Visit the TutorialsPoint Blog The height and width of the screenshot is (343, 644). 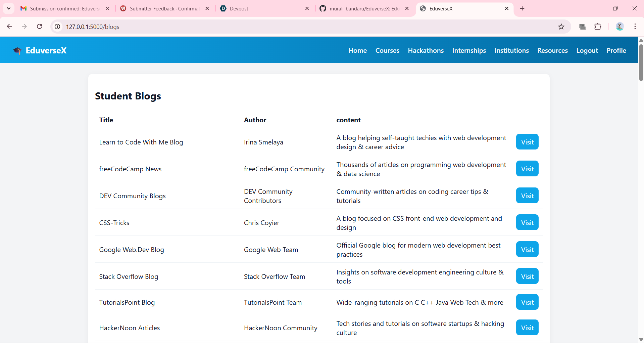tap(527, 302)
